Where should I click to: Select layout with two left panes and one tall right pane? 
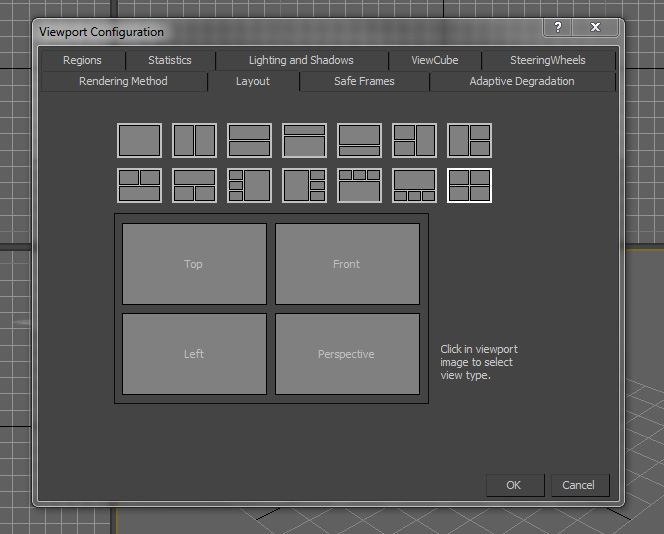[415, 141]
